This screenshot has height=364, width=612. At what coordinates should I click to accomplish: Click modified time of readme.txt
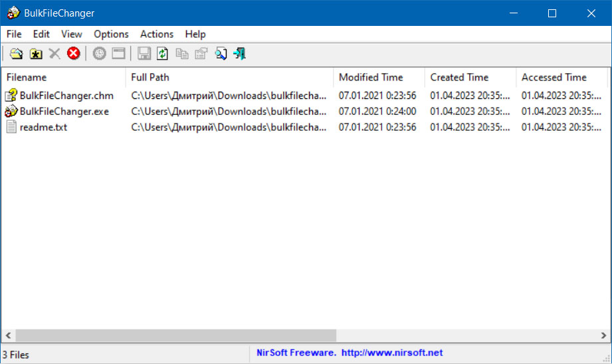377,127
